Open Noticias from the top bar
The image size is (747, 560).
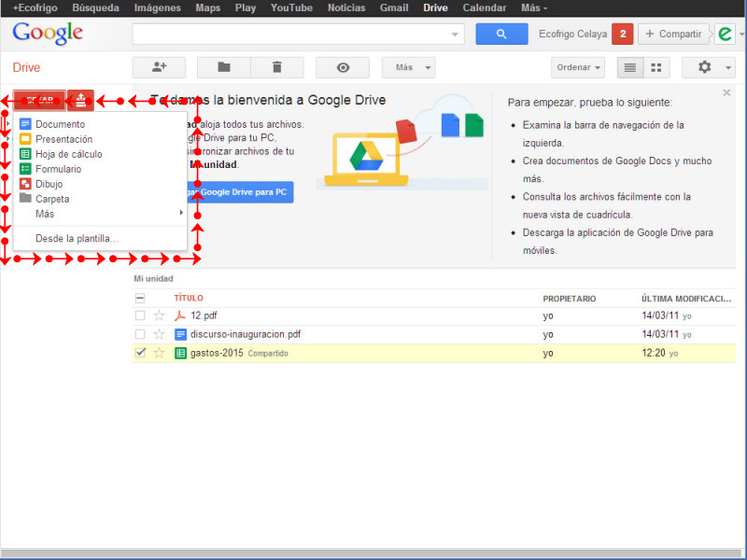(346, 8)
